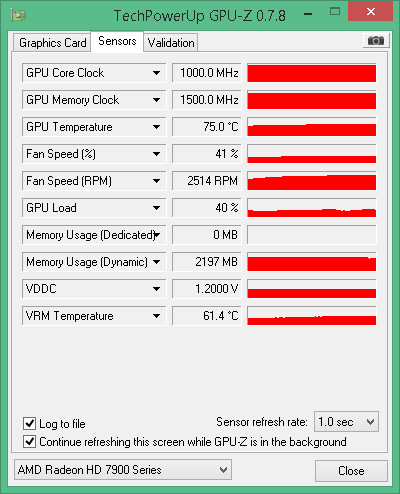Open the Sensor refresh rate combo box
This screenshot has height=494, width=400.
click(x=346, y=422)
